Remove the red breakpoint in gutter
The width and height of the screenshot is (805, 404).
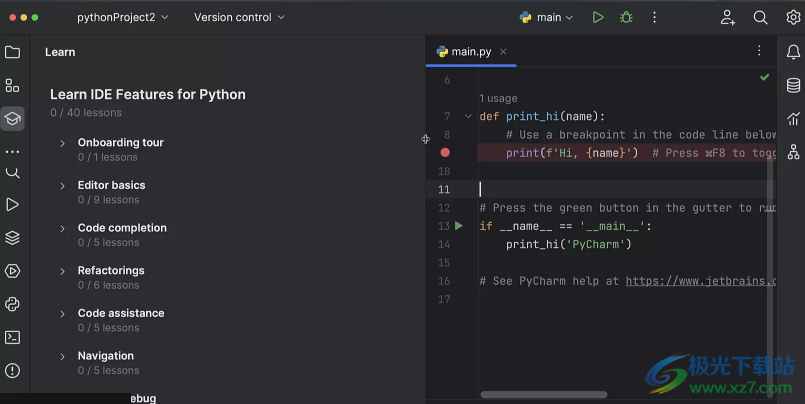tap(445, 152)
